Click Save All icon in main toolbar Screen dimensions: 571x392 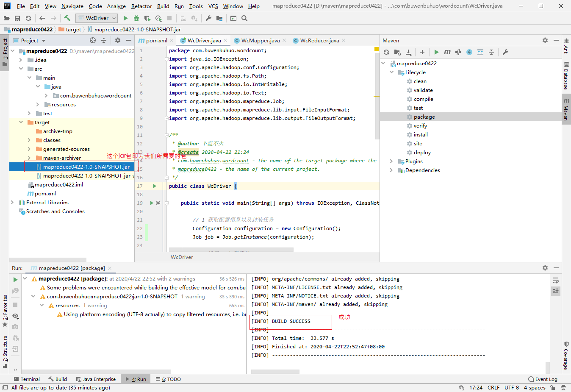pos(17,18)
